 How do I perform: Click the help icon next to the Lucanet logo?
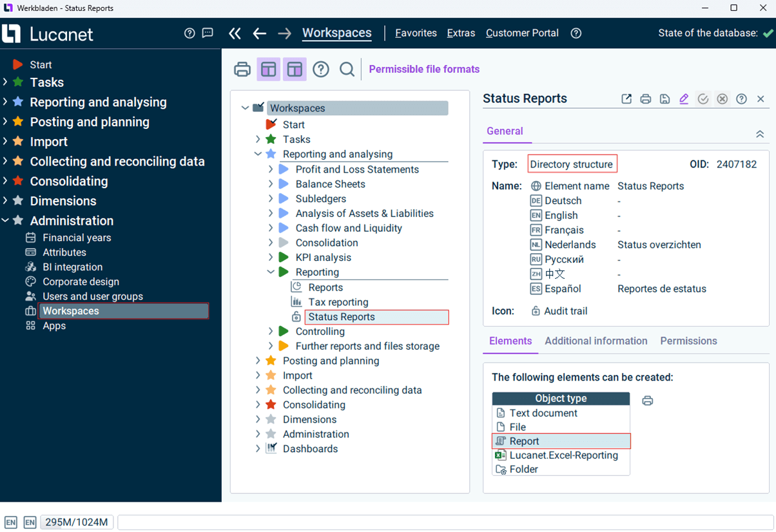pos(189,33)
